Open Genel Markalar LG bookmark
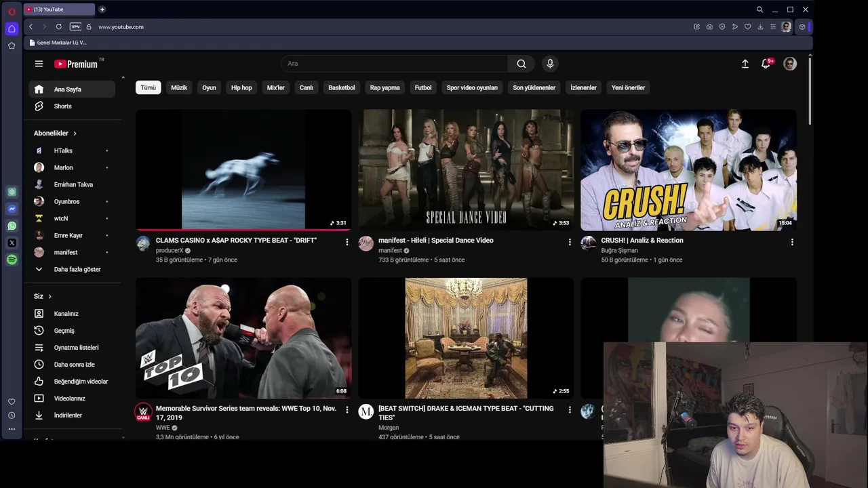Image resolution: width=868 pixels, height=488 pixels. tap(58, 43)
